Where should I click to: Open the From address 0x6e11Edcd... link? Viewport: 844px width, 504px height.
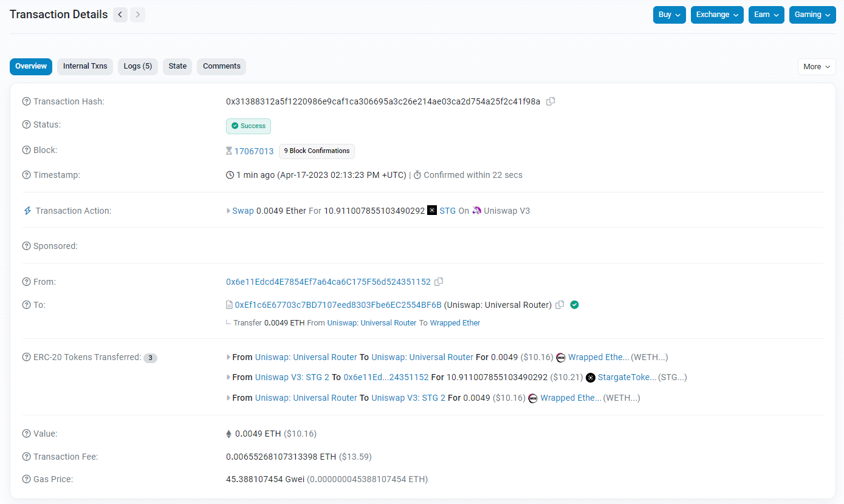coord(328,282)
